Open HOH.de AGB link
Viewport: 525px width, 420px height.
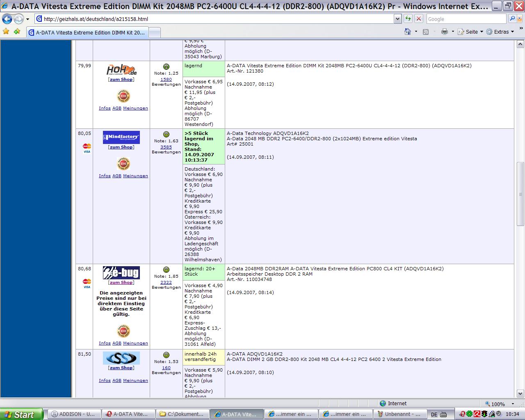[117, 108]
